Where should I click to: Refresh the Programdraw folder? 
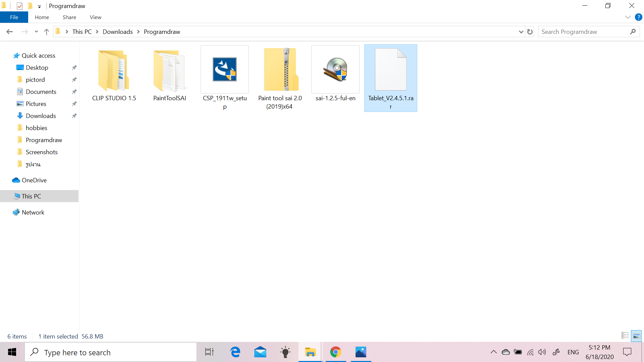click(530, 32)
